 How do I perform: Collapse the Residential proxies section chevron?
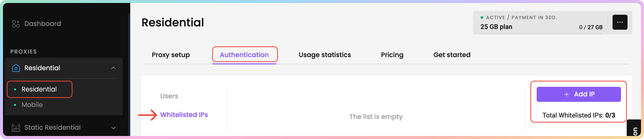[113, 68]
